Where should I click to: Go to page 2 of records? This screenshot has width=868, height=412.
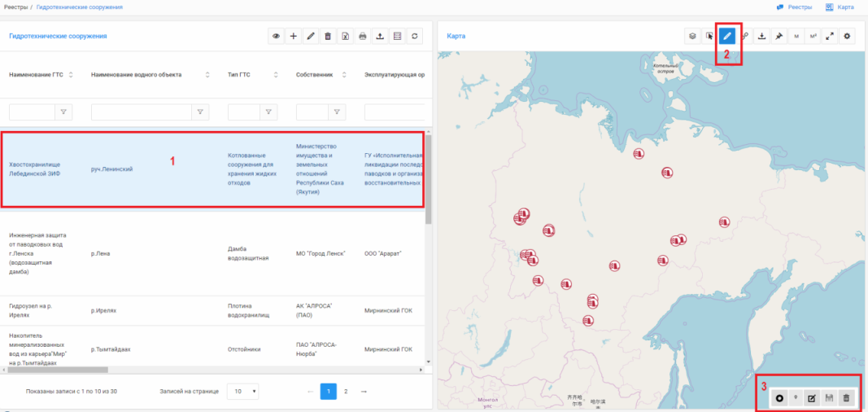click(346, 392)
